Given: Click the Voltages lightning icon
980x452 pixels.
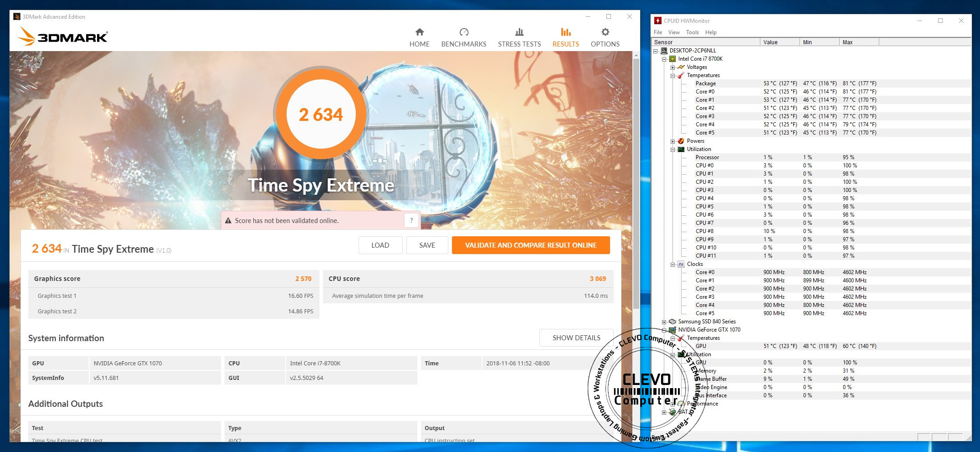Looking at the screenshot, I should pyautogui.click(x=681, y=67).
